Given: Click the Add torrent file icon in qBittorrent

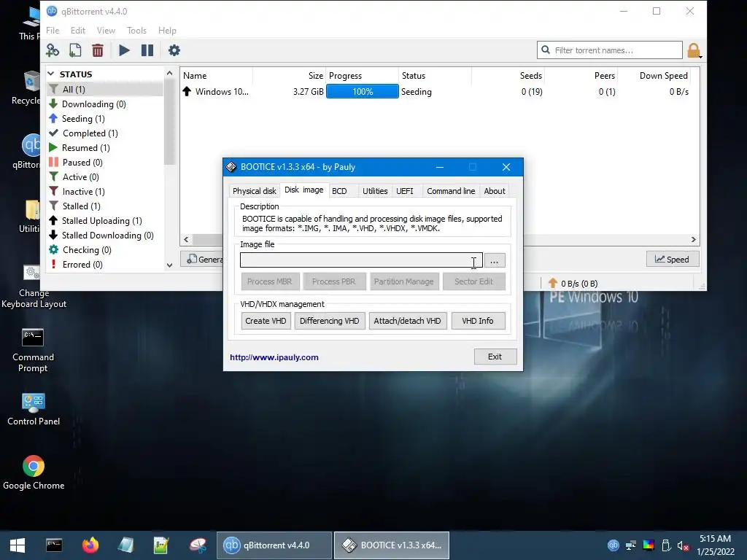Looking at the screenshot, I should 75,50.
